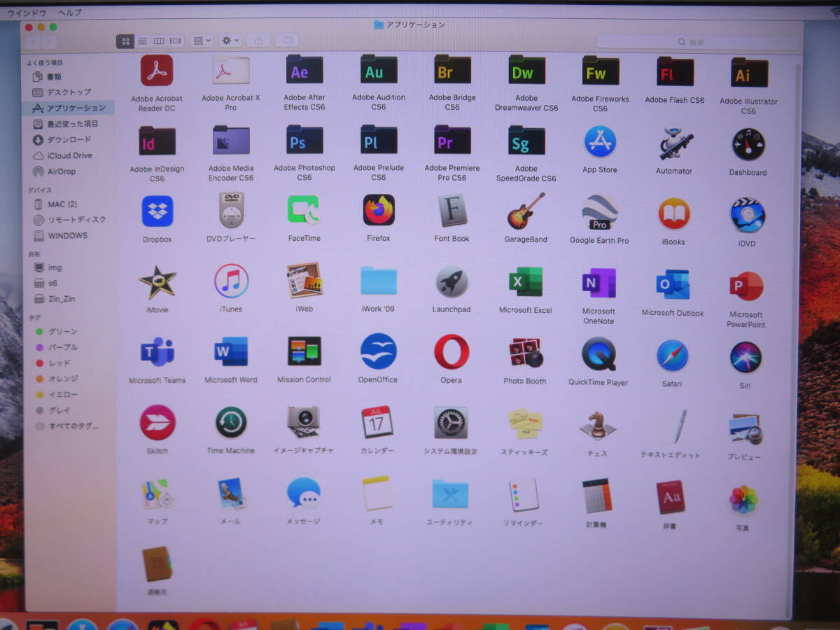Select Adobe Fireworks CS6 folder

pos(601,71)
